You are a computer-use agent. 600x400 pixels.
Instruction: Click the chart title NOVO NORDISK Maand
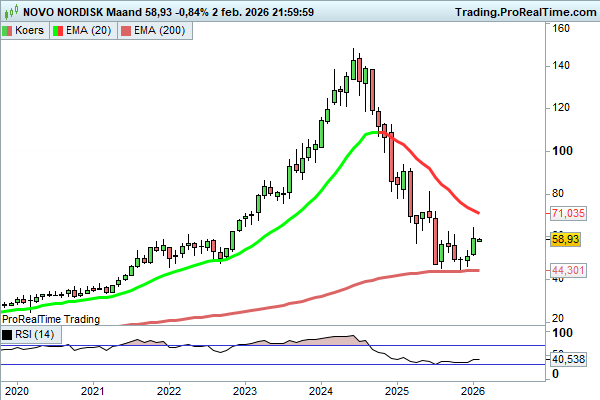82,12
